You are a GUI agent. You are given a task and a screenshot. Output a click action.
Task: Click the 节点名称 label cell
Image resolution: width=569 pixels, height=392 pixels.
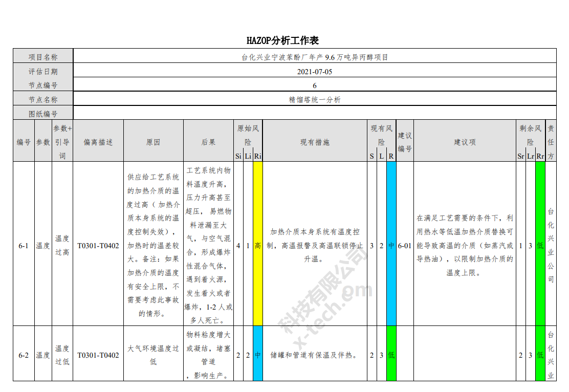[x=43, y=99]
